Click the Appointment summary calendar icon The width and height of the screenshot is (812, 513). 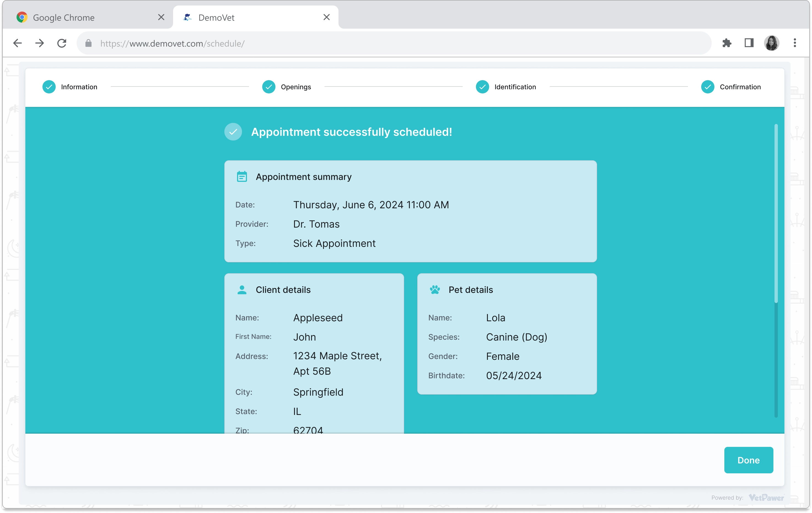[242, 177]
